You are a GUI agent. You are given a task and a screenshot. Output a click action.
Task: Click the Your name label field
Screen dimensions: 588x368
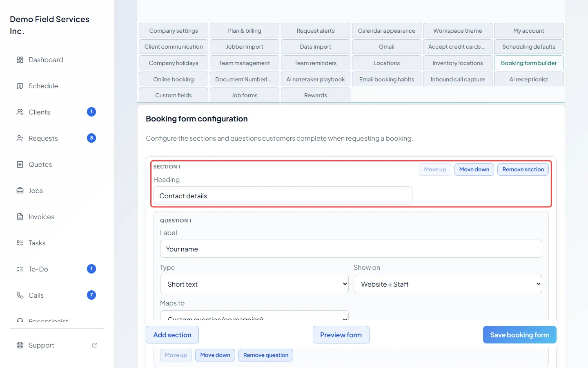[x=351, y=249]
